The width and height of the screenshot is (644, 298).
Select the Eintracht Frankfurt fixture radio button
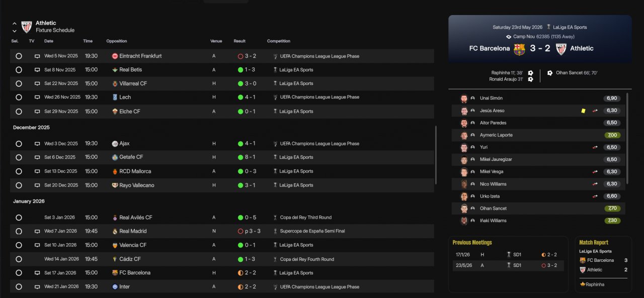pos(19,56)
